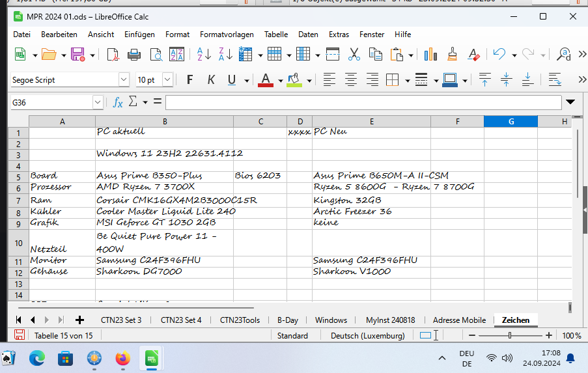Open the borders dropdown arrow
The height and width of the screenshot is (373, 588).
(x=407, y=81)
